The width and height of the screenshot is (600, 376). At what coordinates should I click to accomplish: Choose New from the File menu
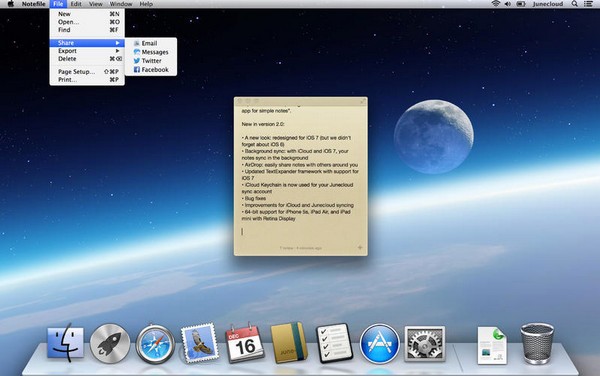[x=87, y=14]
